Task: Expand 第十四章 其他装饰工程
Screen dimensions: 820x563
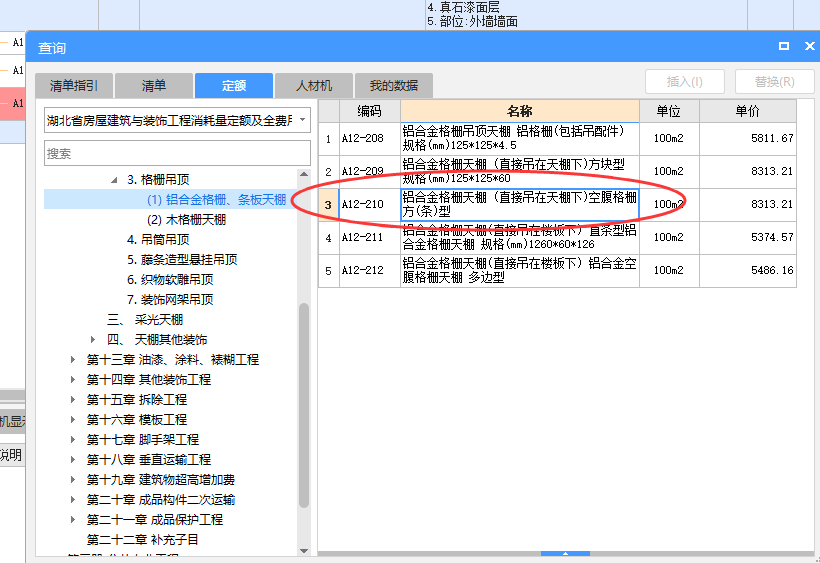Action: [73, 380]
